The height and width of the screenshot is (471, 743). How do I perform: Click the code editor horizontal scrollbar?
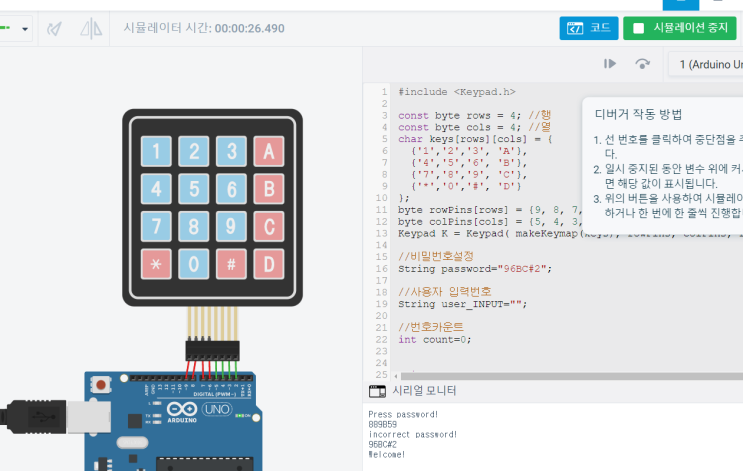pyautogui.click(x=571, y=376)
